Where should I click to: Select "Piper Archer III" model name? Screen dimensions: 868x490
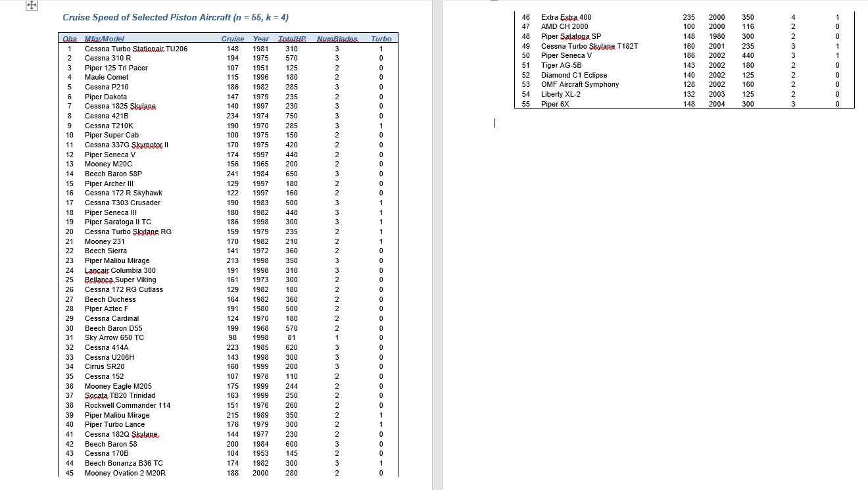[109, 184]
